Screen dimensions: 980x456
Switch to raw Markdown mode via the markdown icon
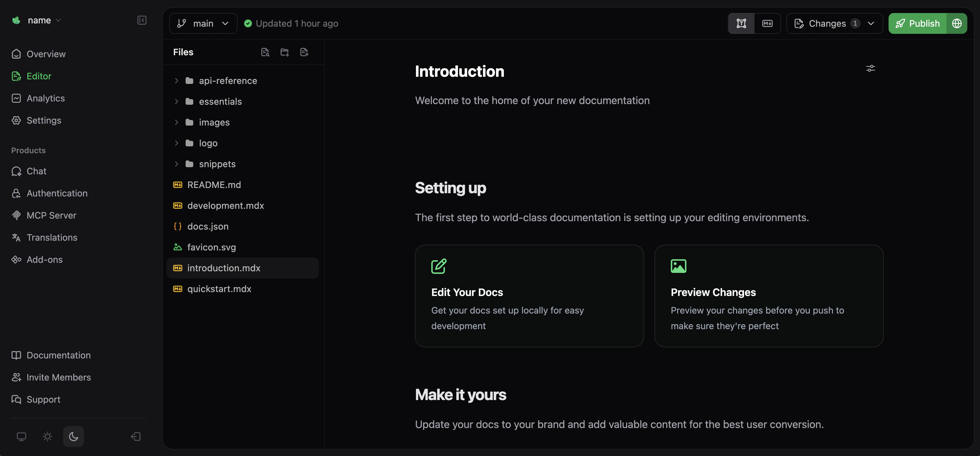767,23
